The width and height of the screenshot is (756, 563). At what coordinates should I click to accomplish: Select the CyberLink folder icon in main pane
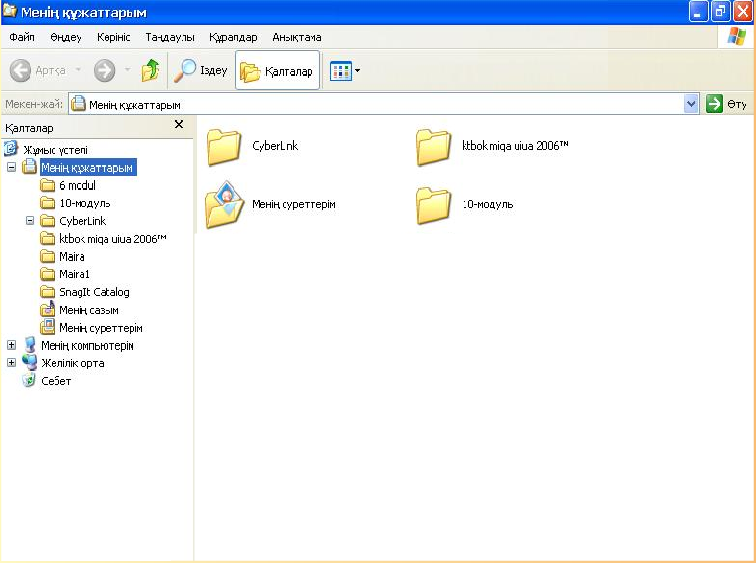(224, 147)
